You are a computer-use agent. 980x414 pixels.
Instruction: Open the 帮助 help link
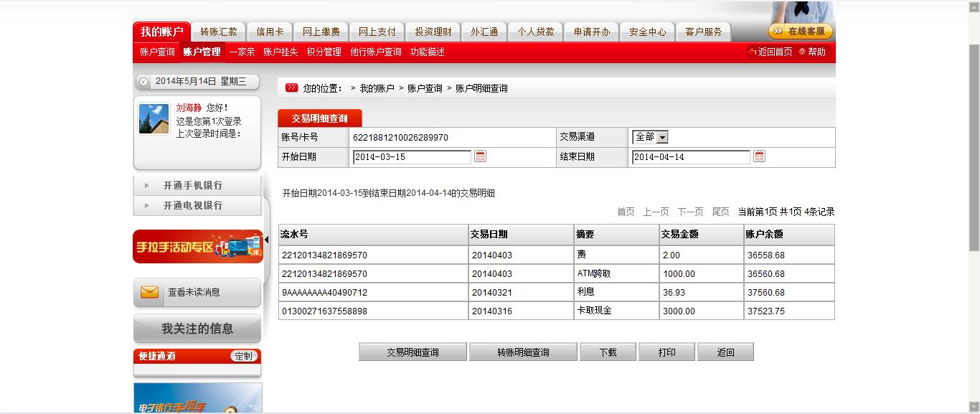click(x=813, y=52)
